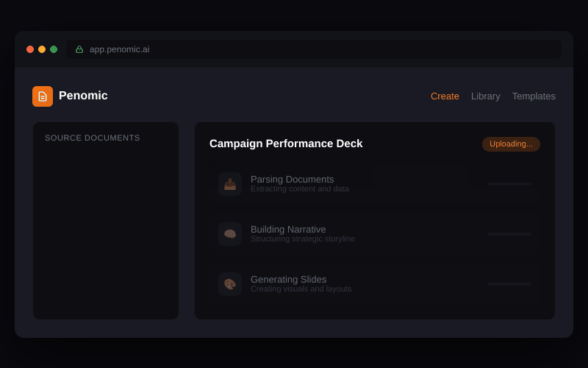This screenshot has width=588, height=368.
Task: Click the Parsing Documents progress bar
Action: click(x=509, y=184)
